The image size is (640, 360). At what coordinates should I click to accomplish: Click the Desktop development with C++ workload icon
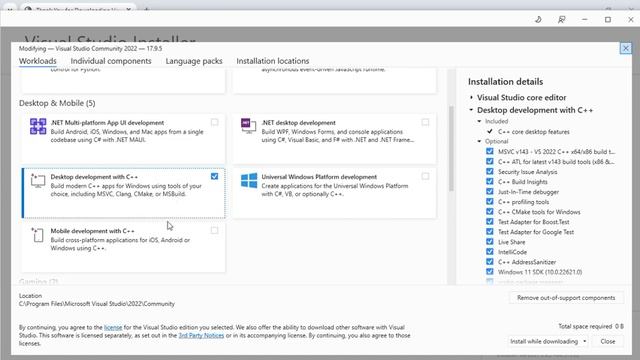pos(38,180)
